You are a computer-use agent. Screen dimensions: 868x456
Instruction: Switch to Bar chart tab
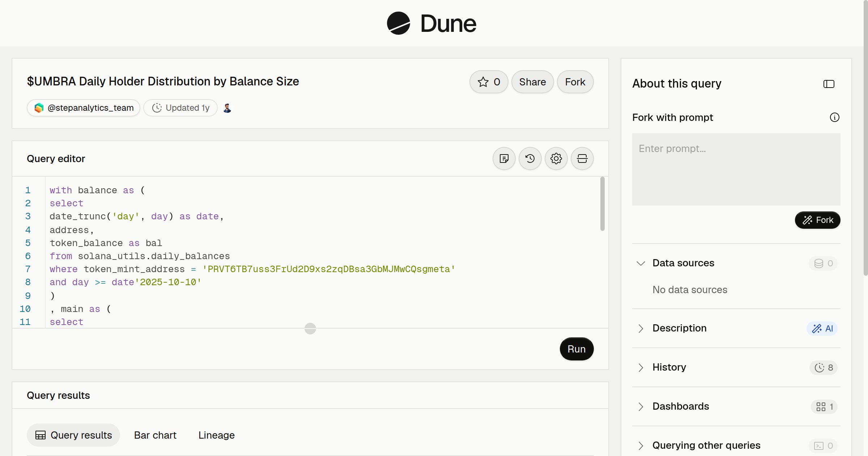pos(155,435)
